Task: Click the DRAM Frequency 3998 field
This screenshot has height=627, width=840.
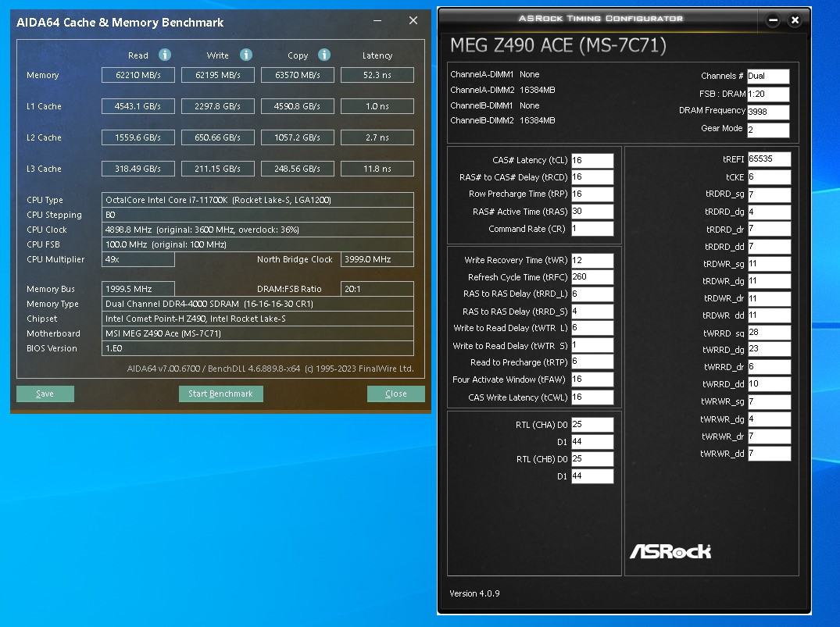Action: click(x=768, y=112)
